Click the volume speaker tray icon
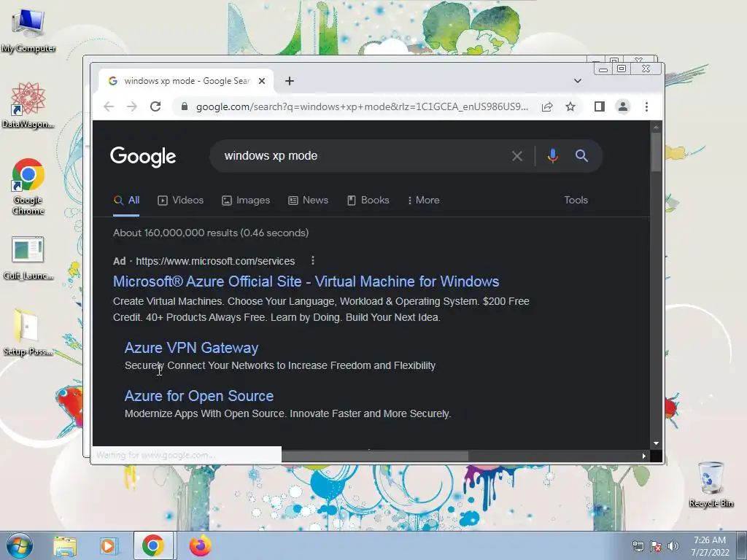This screenshot has width=747, height=560. point(673,546)
